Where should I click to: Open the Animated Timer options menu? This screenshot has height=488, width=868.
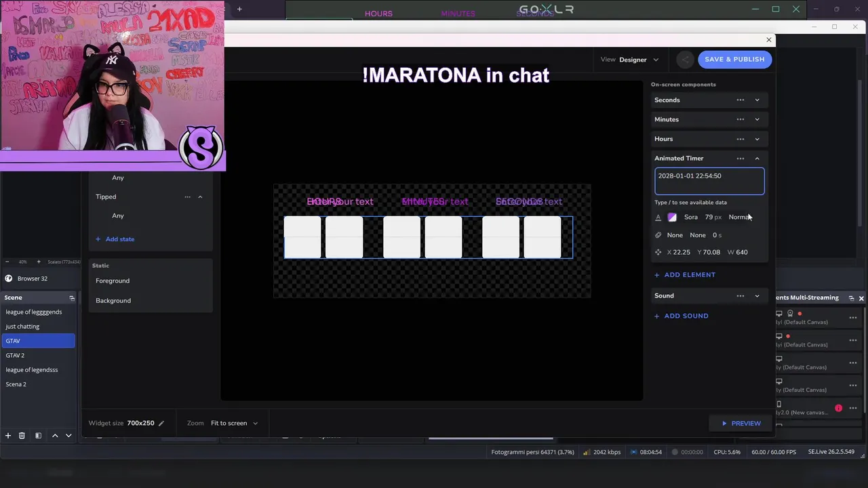(x=741, y=159)
